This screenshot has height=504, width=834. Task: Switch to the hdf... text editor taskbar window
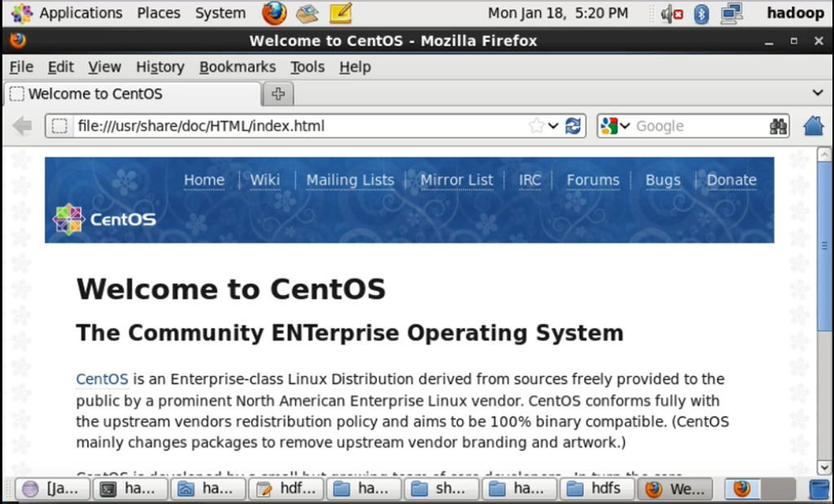pyautogui.click(x=287, y=489)
